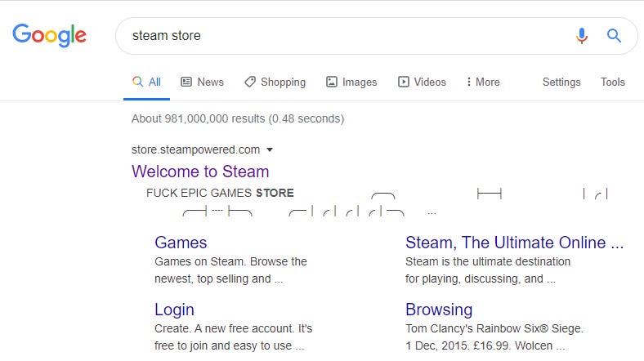Open the Games sitelink
644x361 pixels.
point(181,243)
